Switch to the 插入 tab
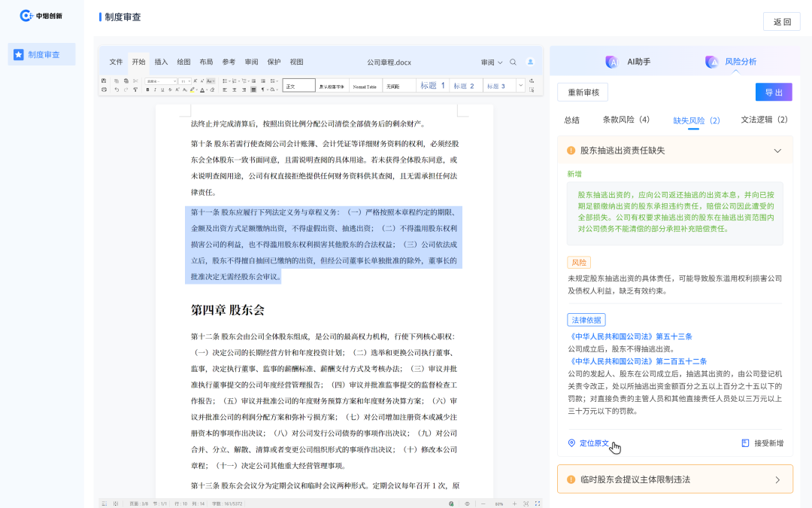812x508 pixels. click(161, 62)
